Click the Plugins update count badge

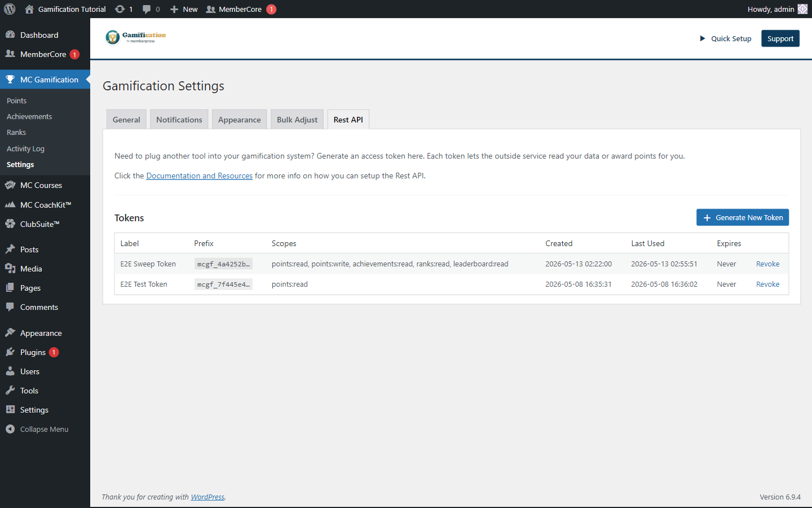coord(54,352)
